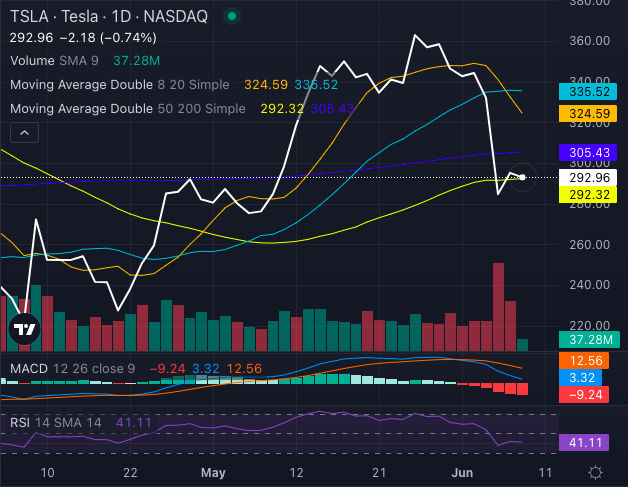Click the 324.59 orange price label
This screenshot has height=487, width=628.
(x=588, y=114)
